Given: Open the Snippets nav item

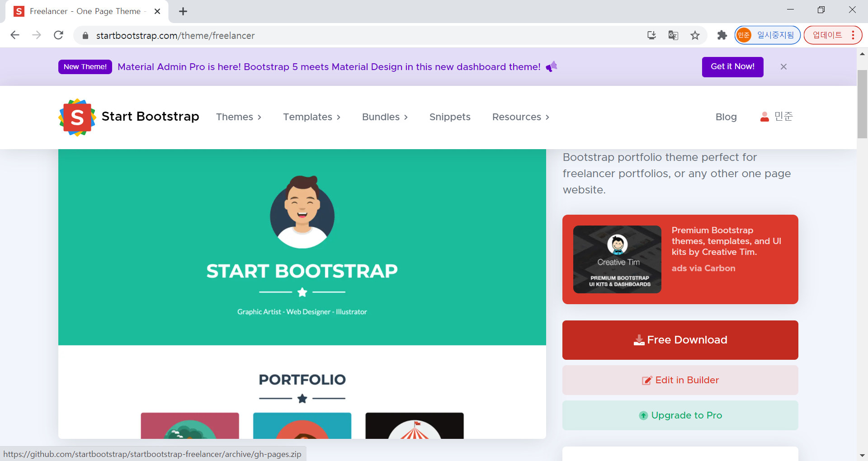Looking at the screenshot, I should [x=450, y=117].
